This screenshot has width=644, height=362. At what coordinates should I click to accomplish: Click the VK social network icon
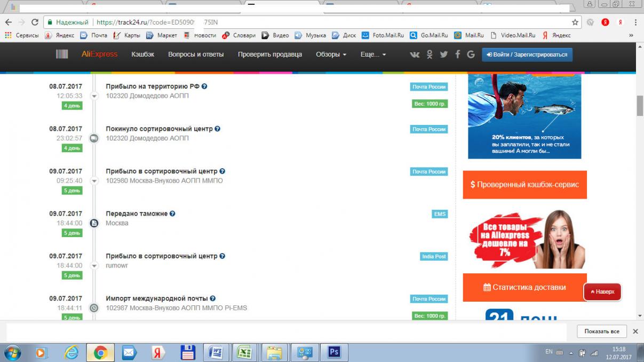[415, 54]
